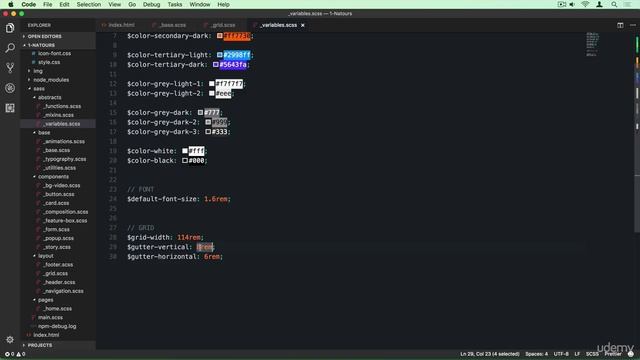Click the cursor position status entry
This screenshot has width=640, height=360.
coord(490,354)
